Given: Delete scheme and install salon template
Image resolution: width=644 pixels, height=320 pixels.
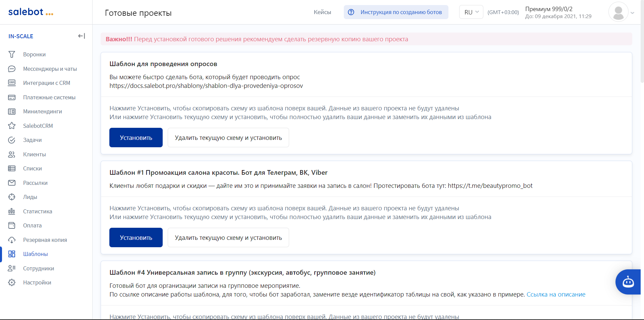Looking at the screenshot, I should pos(228,237).
